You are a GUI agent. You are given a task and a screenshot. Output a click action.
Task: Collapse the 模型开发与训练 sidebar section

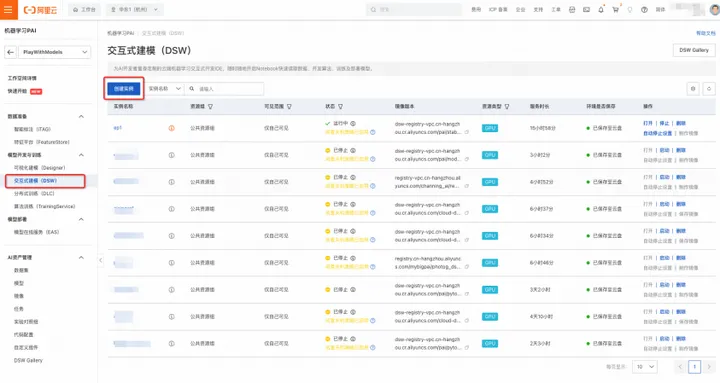tap(81, 155)
